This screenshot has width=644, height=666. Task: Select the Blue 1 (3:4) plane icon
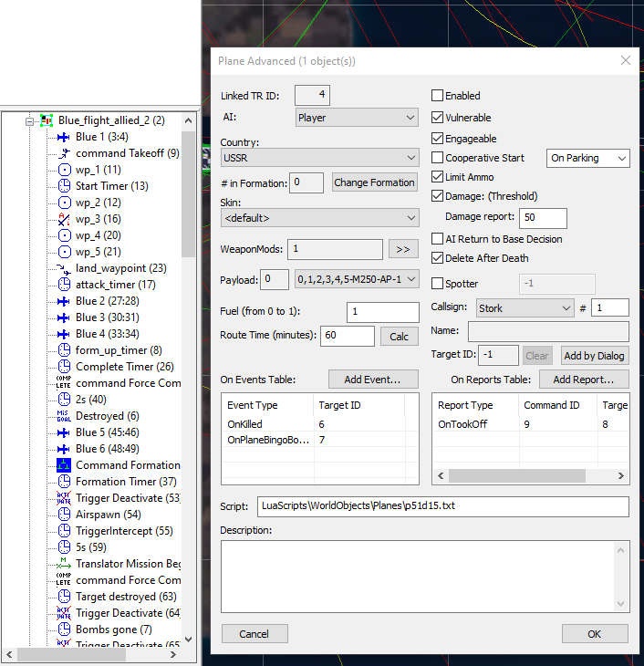64,137
